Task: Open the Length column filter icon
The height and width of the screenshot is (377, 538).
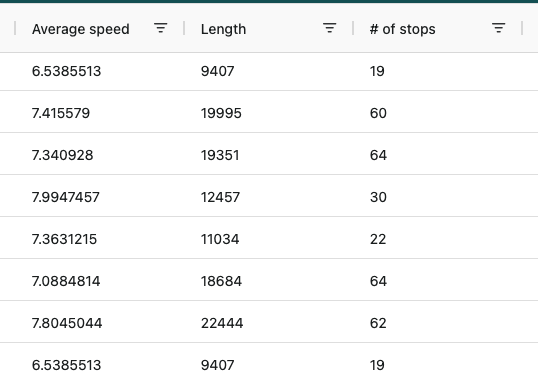Action: pyautogui.click(x=329, y=28)
